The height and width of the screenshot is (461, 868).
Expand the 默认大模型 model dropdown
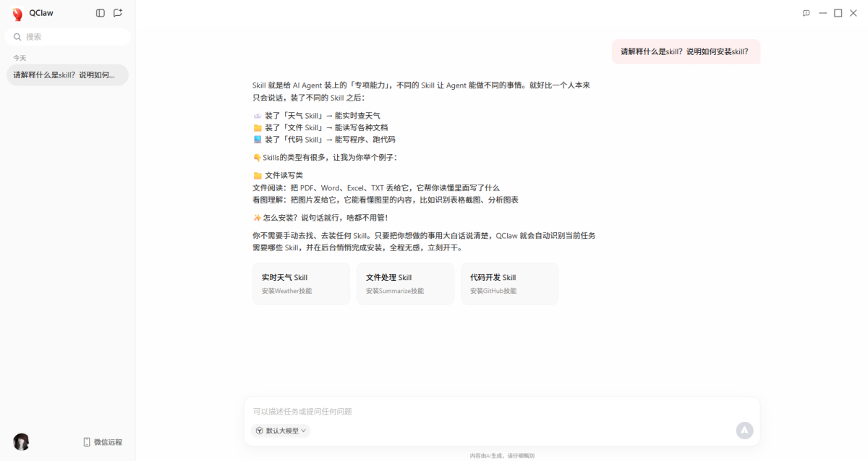[x=281, y=431]
